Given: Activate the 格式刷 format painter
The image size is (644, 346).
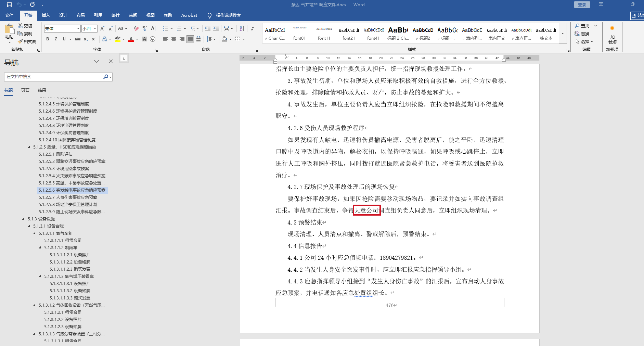Looking at the screenshot, I should pos(27,41).
